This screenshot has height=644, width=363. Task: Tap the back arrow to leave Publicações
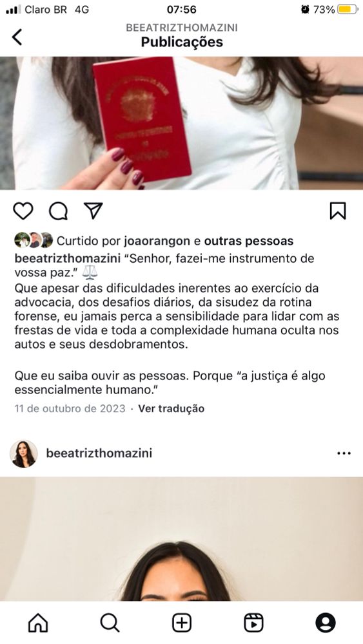(17, 37)
